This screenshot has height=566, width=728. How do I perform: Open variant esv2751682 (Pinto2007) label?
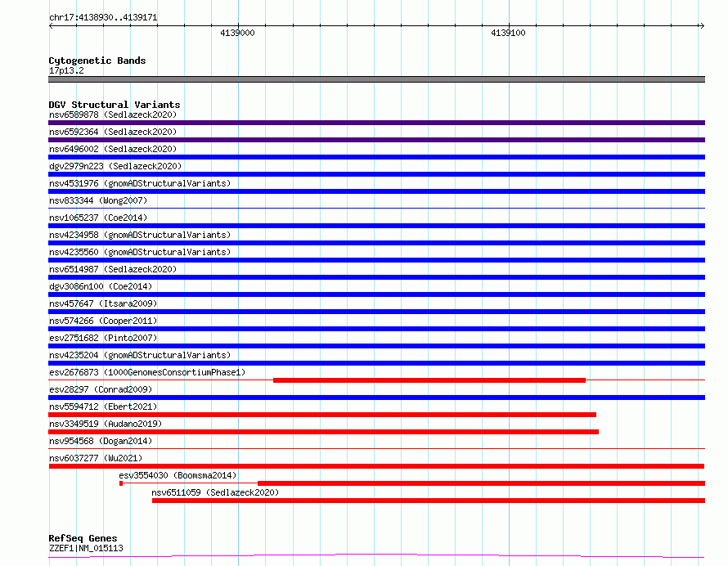point(103,338)
